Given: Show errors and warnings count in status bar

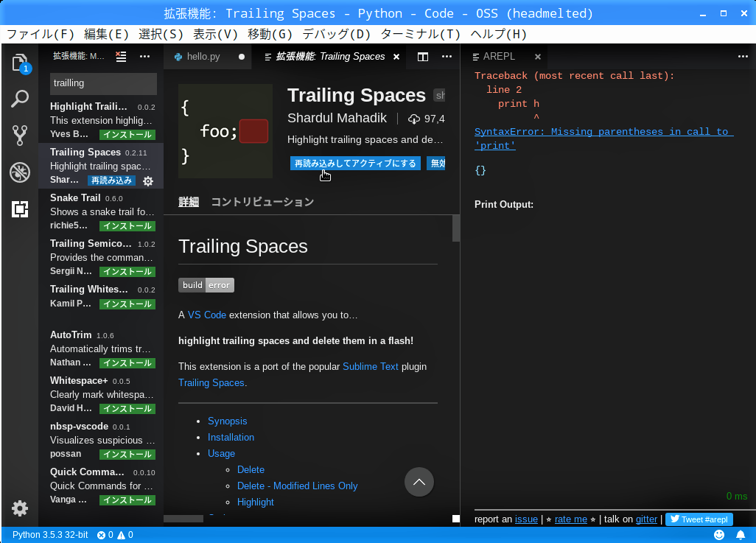Looking at the screenshot, I should pos(115,535).
